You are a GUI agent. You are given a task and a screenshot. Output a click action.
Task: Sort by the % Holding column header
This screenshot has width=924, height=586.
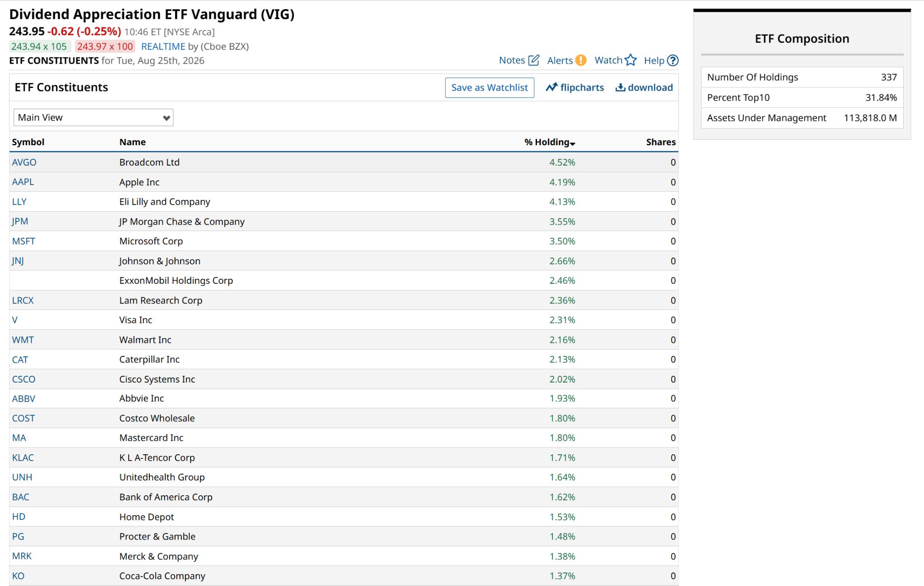tap(550, 142)
